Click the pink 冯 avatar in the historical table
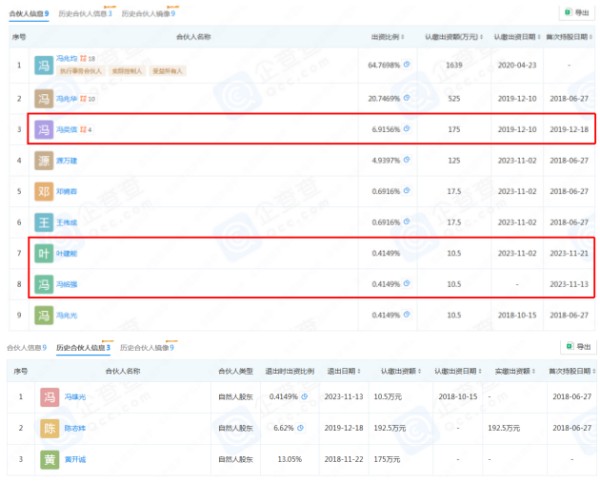The width and height of the screenshot is (600, 481). tap(50, 397)
